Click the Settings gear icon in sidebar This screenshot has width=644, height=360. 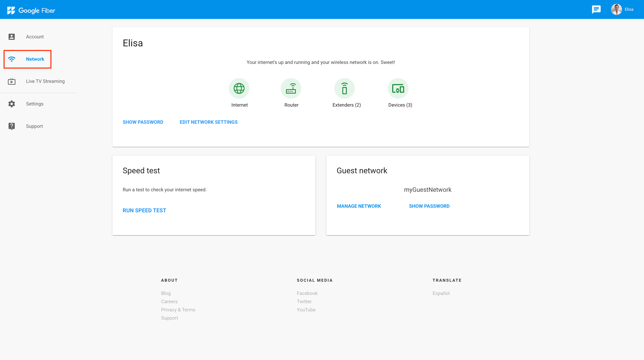(11, 104)
